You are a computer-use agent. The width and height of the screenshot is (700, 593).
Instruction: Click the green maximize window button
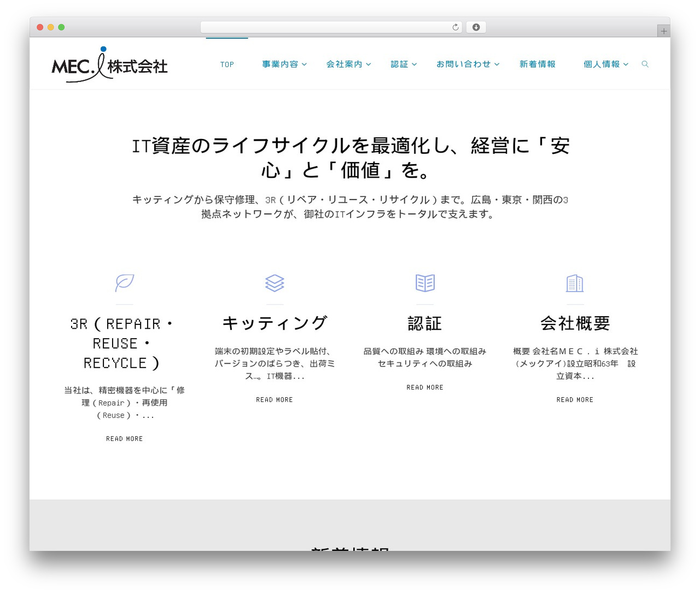coord(61,27)
